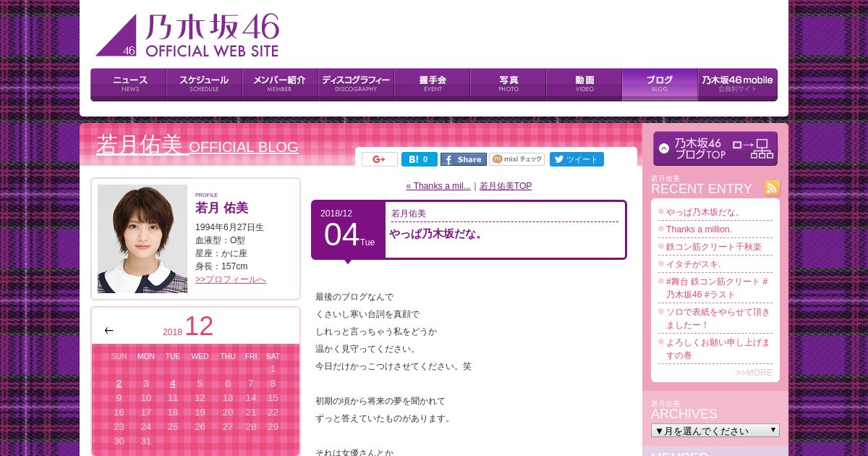Click the blog line 最後のブログなんで
Image resolution: width=868 pixels, height=456 pixels.
(x=354, y=297)
